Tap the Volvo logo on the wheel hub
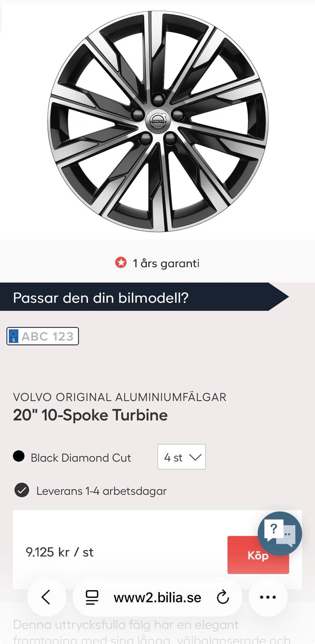This screenshot has width=315, height=644. [158, 121]
